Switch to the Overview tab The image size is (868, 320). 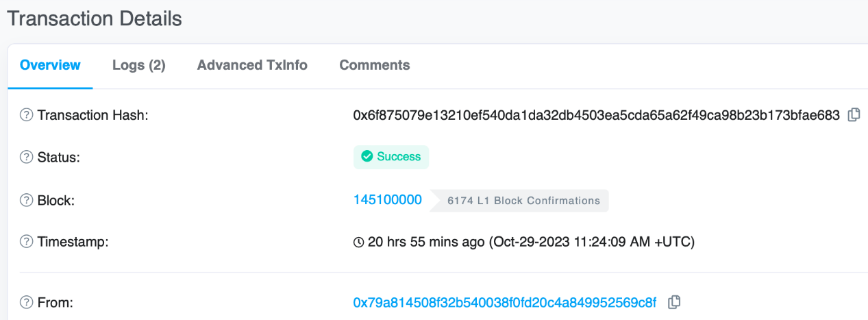coord(50,65)
